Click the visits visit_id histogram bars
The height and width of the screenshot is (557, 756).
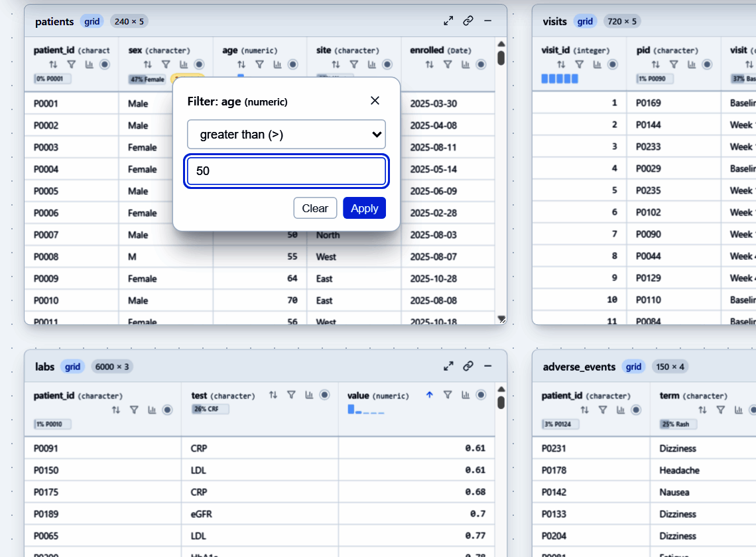click(559, 79)
